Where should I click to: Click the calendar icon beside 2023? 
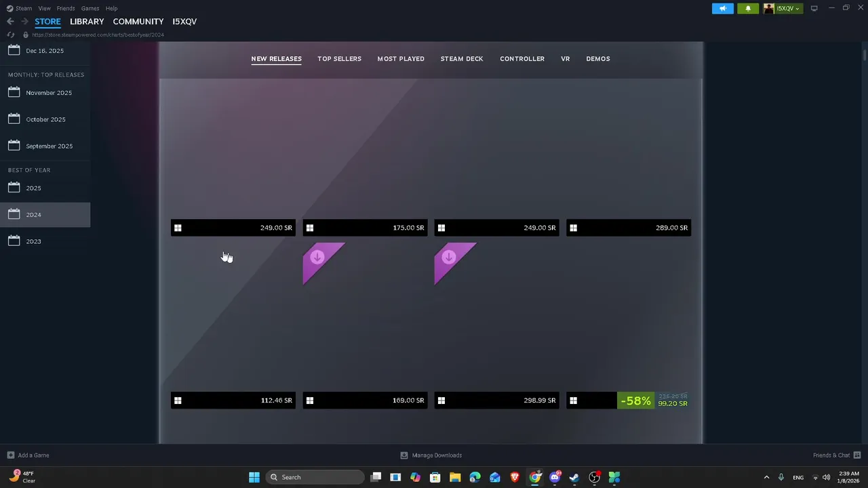14,241
